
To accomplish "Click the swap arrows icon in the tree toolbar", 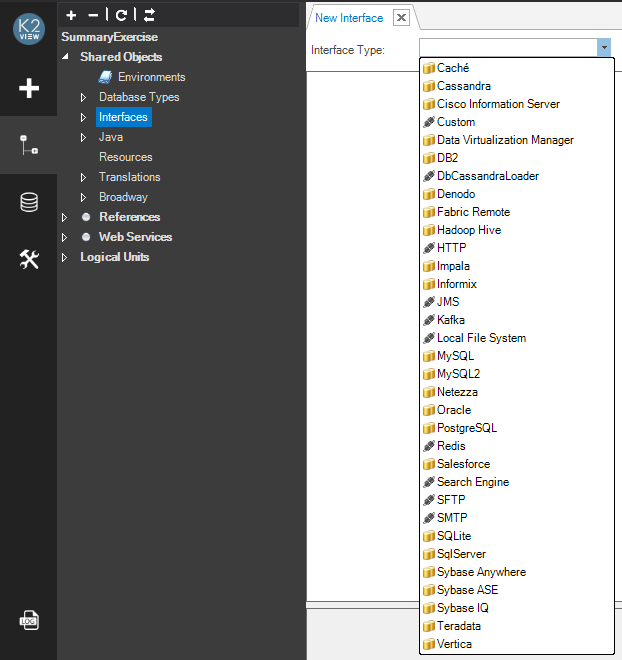I will pyautogui.click(x=149, y=15).
